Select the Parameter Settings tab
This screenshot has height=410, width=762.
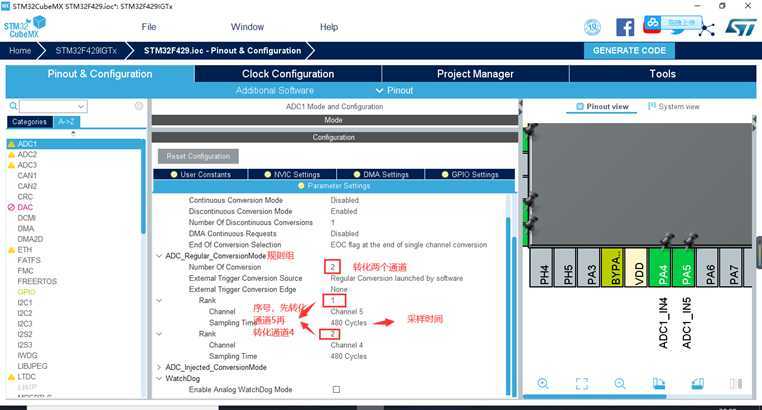pos(334,186)
